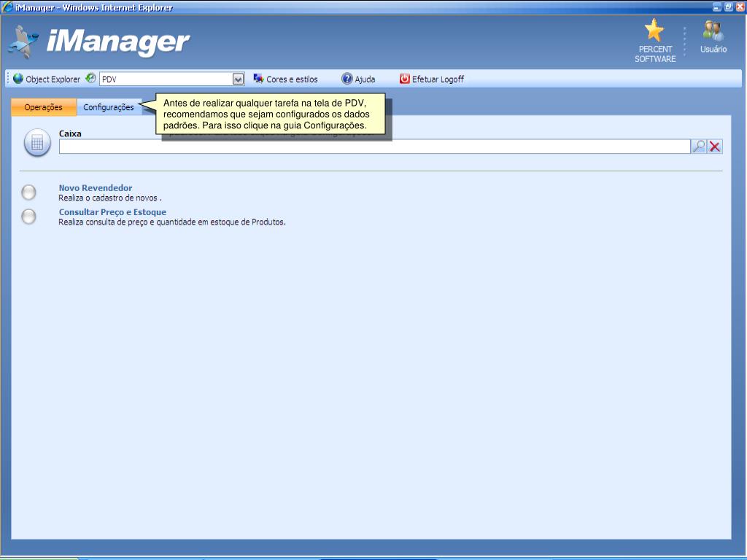This screenshot has width=747, height=560.
Task: Open the Cores e estilos label
Action: point(292,79)
